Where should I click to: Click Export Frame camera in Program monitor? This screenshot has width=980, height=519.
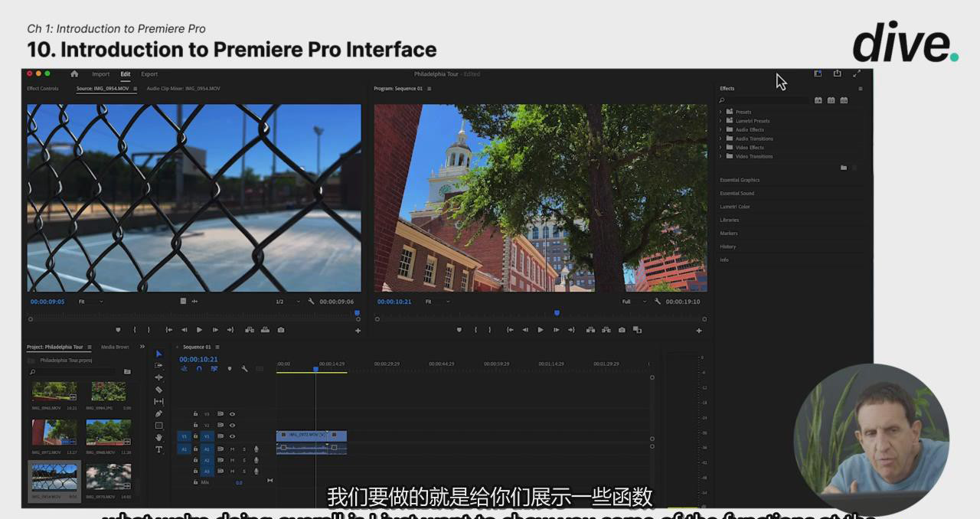pyautogui.click(x=622, y=330)
